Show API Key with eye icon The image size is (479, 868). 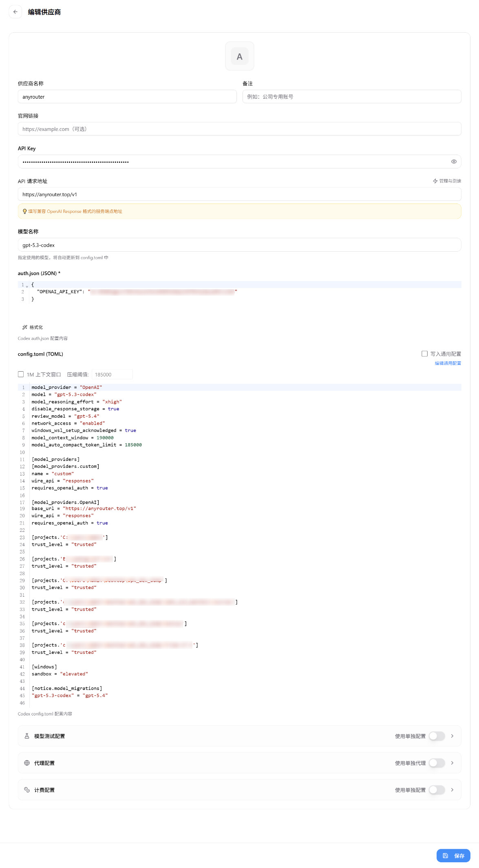point(454,162)
